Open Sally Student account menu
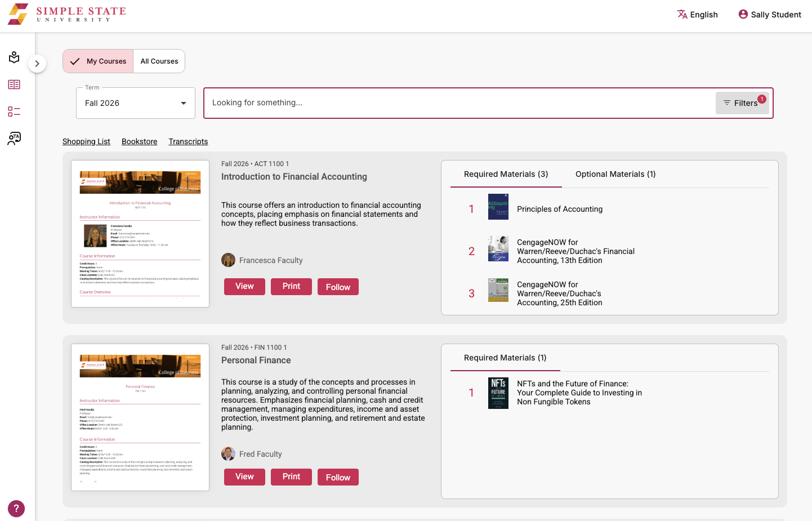The width and height of the screenshot is (812, 521). pyautogui.click(x=770, y=15)
